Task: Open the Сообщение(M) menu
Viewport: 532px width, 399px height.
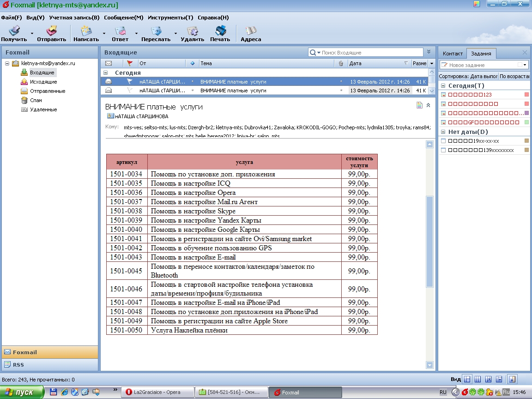Action: pyautogui.click(x=123, y=18)
